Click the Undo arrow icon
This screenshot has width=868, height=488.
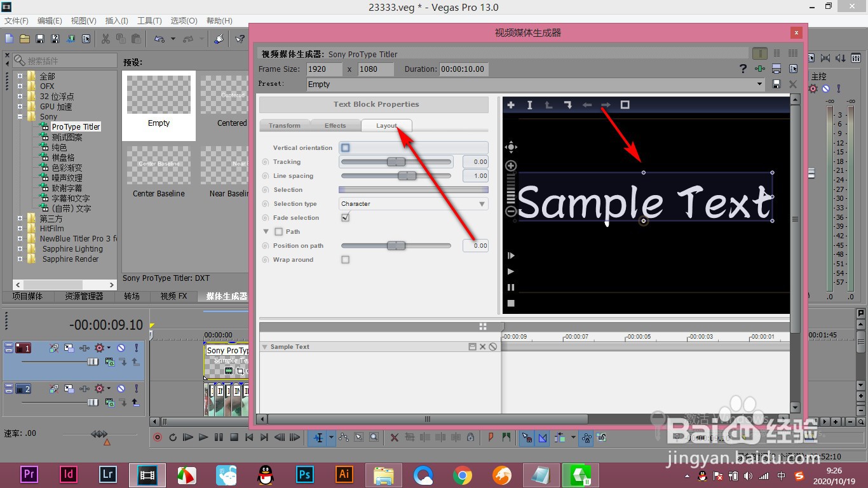click(159, 39)
